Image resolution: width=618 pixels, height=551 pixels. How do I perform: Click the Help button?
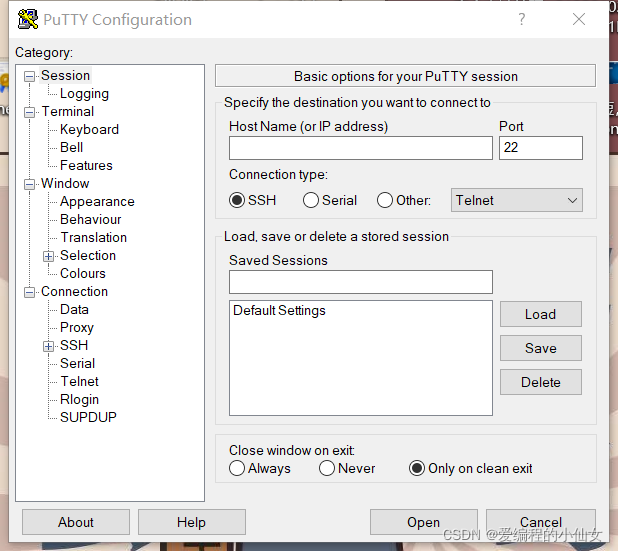[x=192, y=522]
